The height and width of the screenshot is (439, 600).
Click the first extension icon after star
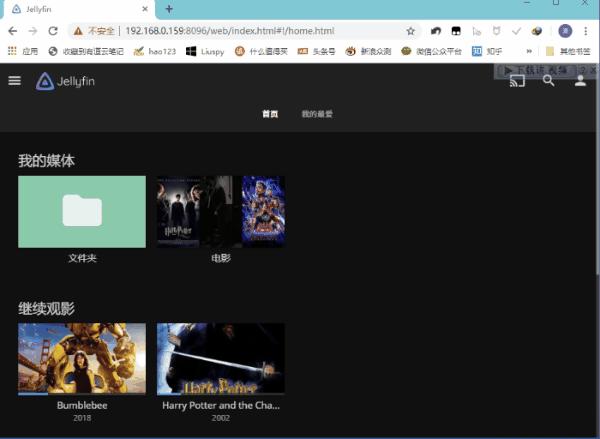click(x=435, y=31)
